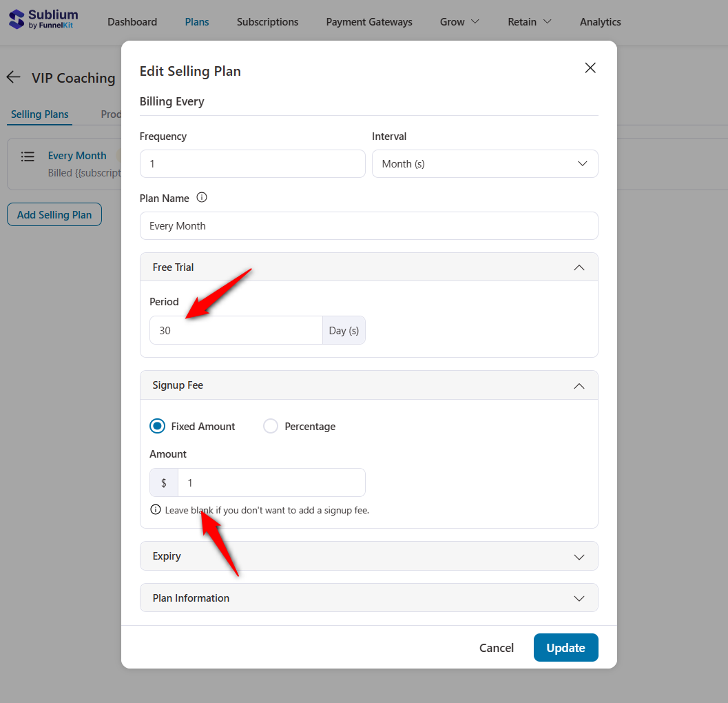Click the dollar sign prefix in the Amount field
This screenshot has height=703, width=728.
(163, 482)
